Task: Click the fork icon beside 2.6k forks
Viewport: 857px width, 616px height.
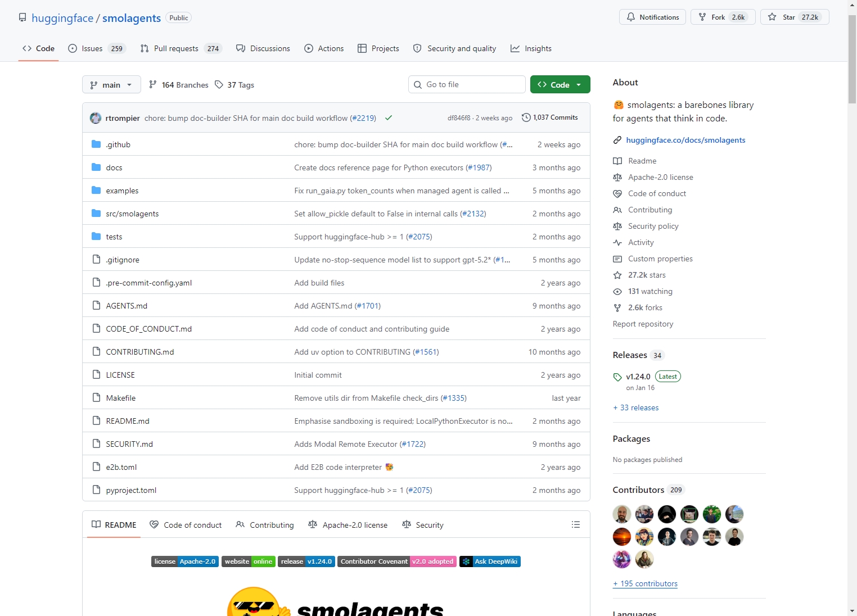Action: (x=617, y=307)
